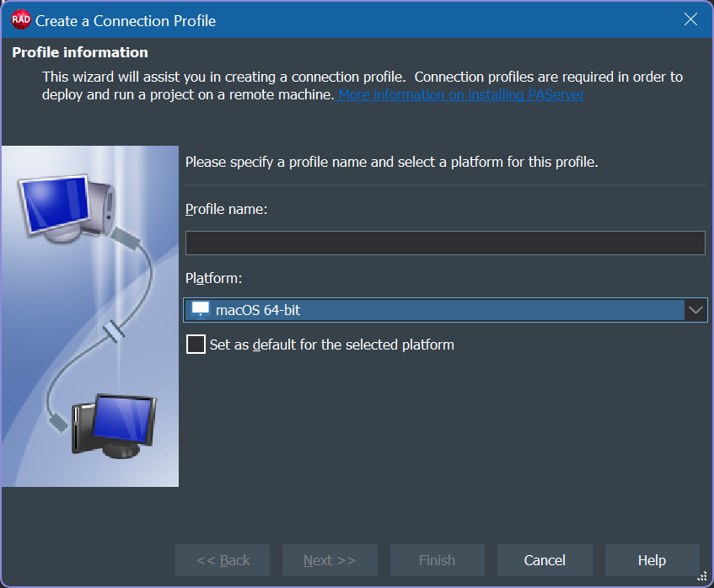Click the Profile name: label
The height and width of the screenshot is (588, 714).
pyautogui.click(x=226, y=210)
